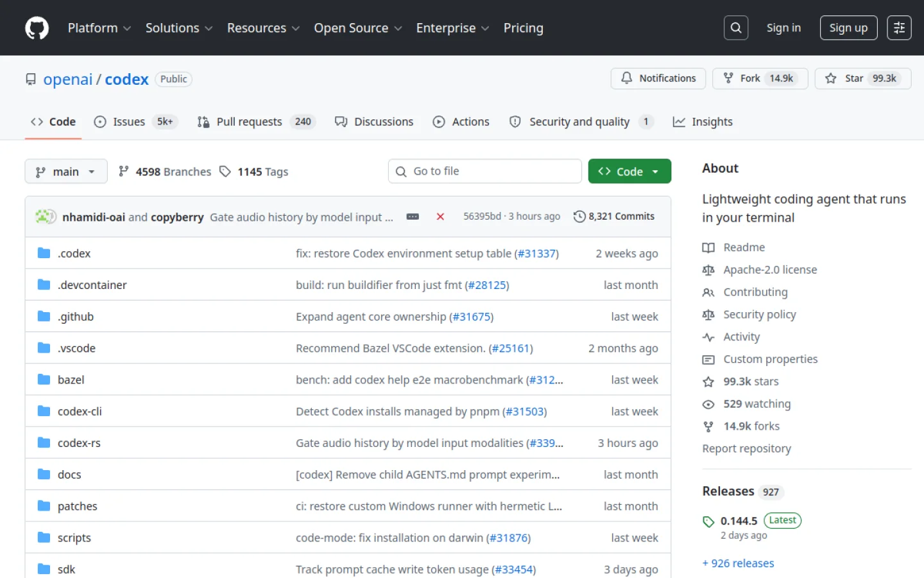Viewport: 924px width, 578px height.
Task: Click the star icon beside 99.3k stars
Action: pyautogui.click(x=708, y=382)
